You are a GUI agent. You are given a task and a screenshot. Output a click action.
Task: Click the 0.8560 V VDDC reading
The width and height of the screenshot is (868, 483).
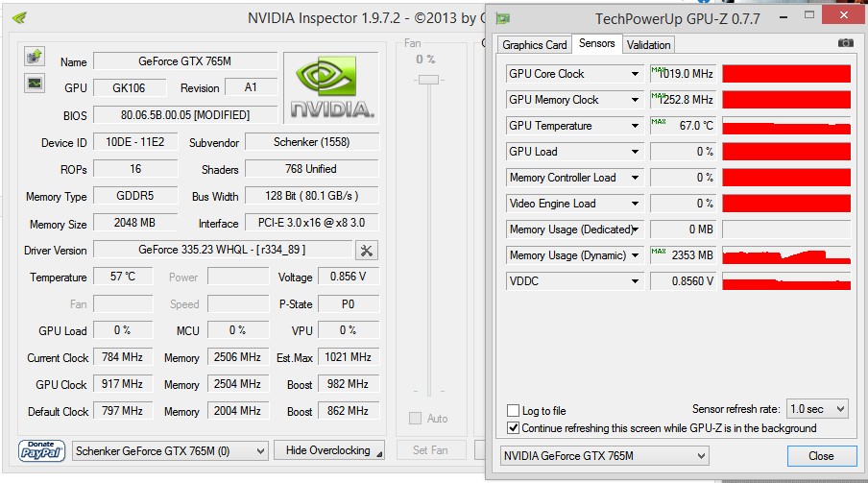click(683, 281)
